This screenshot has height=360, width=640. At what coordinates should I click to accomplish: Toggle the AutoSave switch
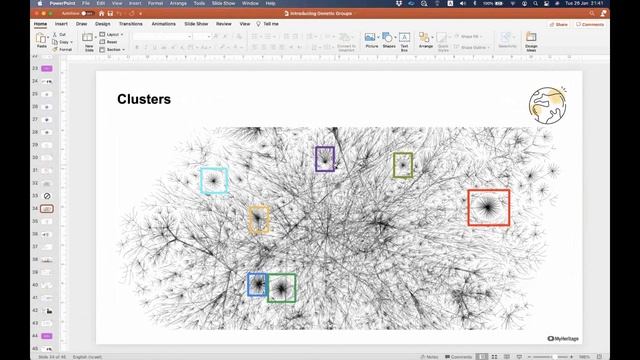[x=87, y=13]
